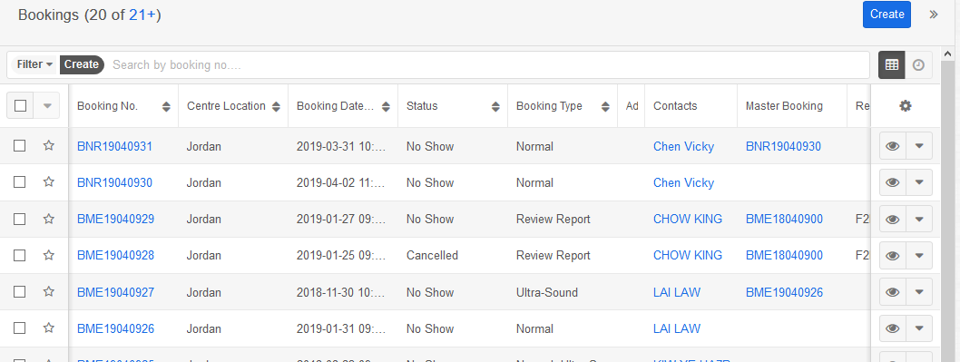Viewport: 960px width, 362px height.
Task: Click the dark Create filter tag
Action: [x=81, y=64]
